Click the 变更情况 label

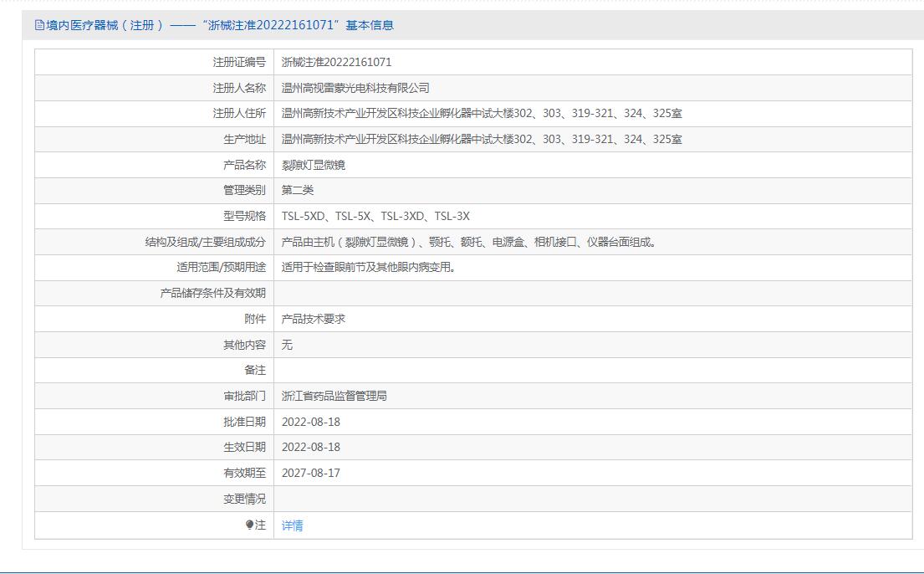(x=244, y=499)
